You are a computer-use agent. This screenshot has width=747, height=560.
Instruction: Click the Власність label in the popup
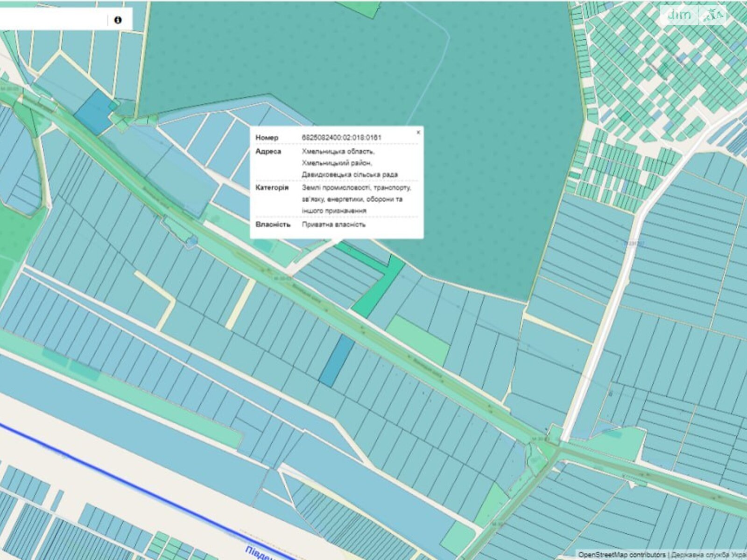pyautogui.click(x=273, y=224)
